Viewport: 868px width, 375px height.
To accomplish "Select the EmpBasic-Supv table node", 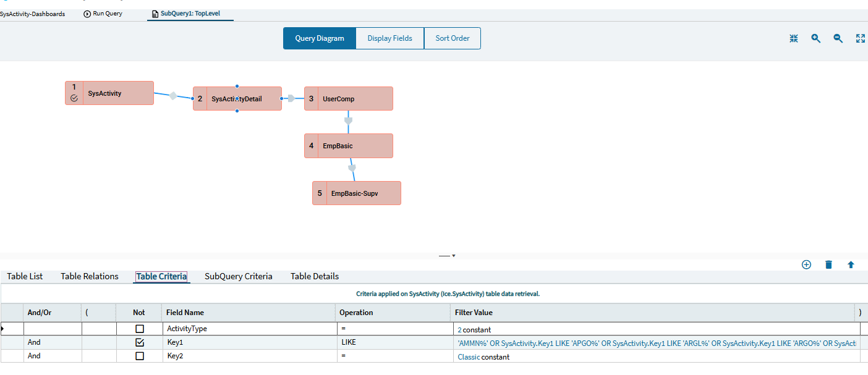I will point(357,193).
